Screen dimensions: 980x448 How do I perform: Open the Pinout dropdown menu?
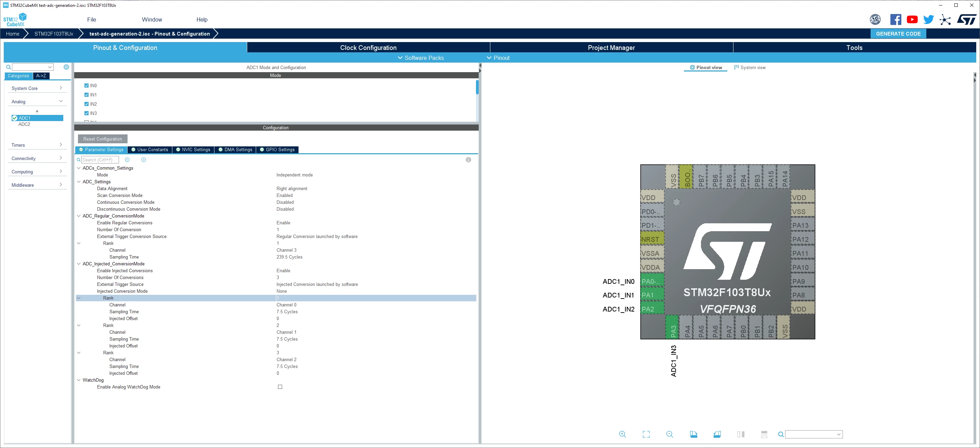point(498,58)
